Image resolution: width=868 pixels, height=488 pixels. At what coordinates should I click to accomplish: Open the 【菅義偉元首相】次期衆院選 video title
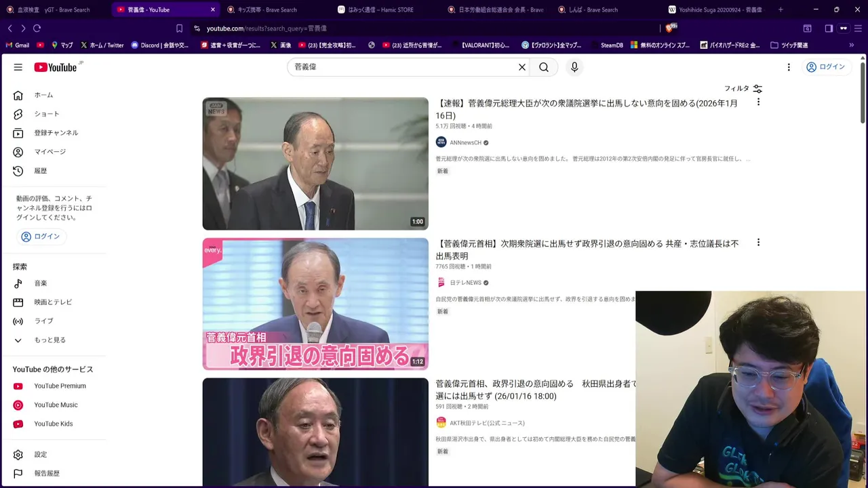coord(587,249)
